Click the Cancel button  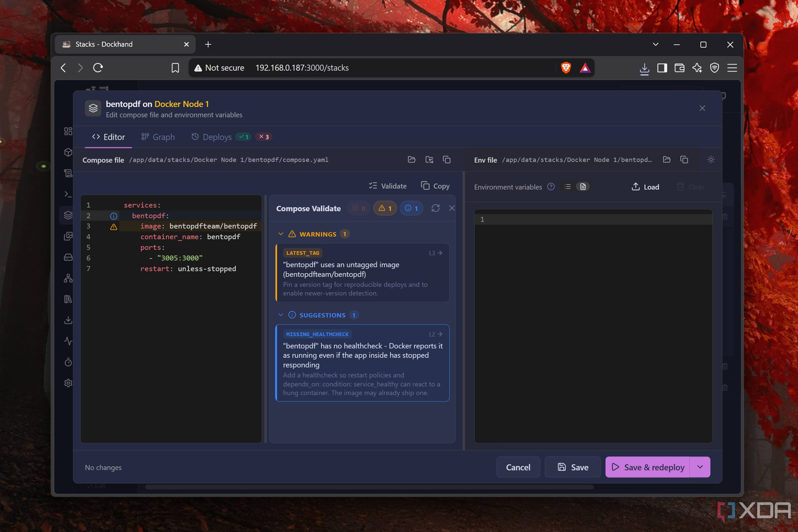(518, 467)
